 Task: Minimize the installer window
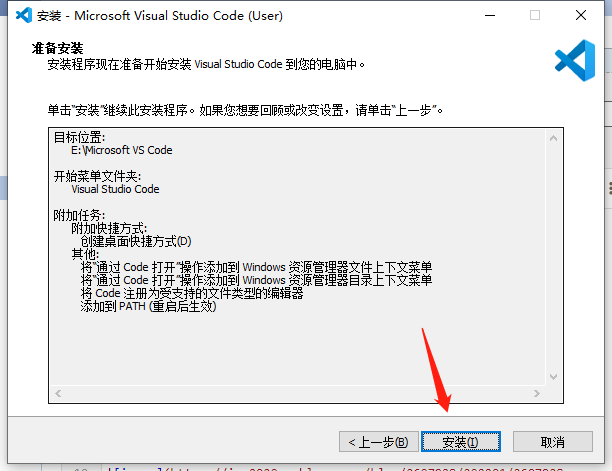490,16
